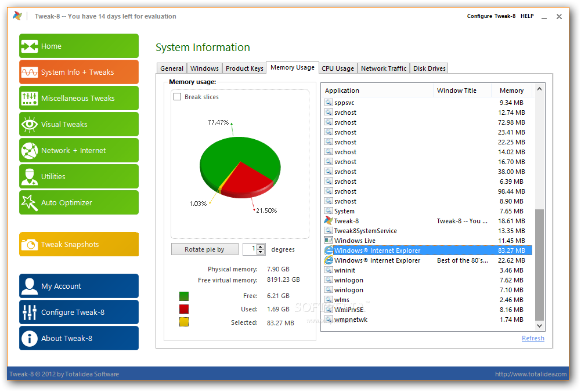Enable the Break slices checkbox
The image size is (581, 392).
click(x=178, y=97)
